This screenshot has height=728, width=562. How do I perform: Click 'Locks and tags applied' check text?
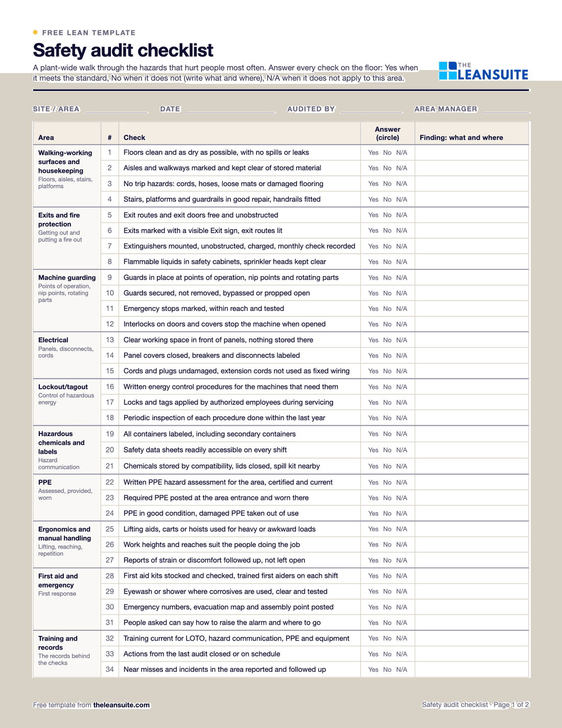click(x=228, y=402)
